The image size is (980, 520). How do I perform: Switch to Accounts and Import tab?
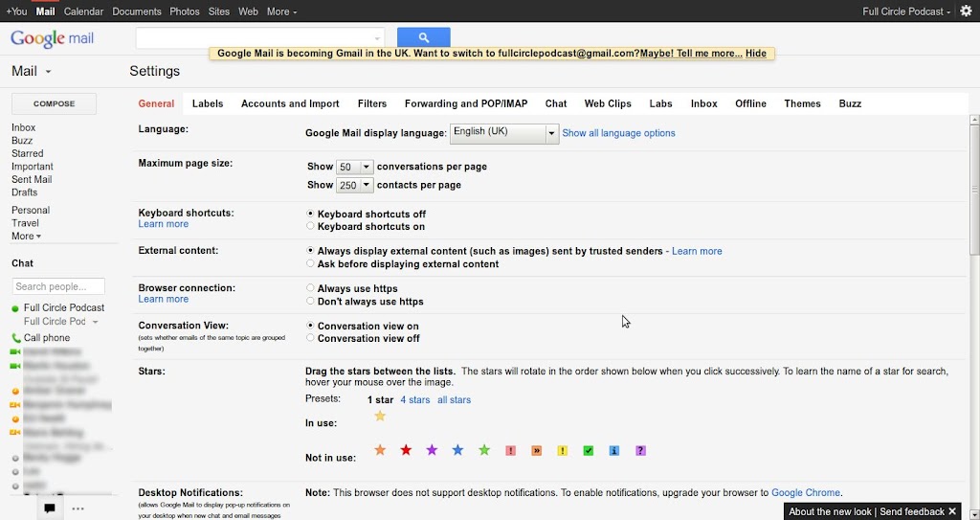click(x=290, y=103)
